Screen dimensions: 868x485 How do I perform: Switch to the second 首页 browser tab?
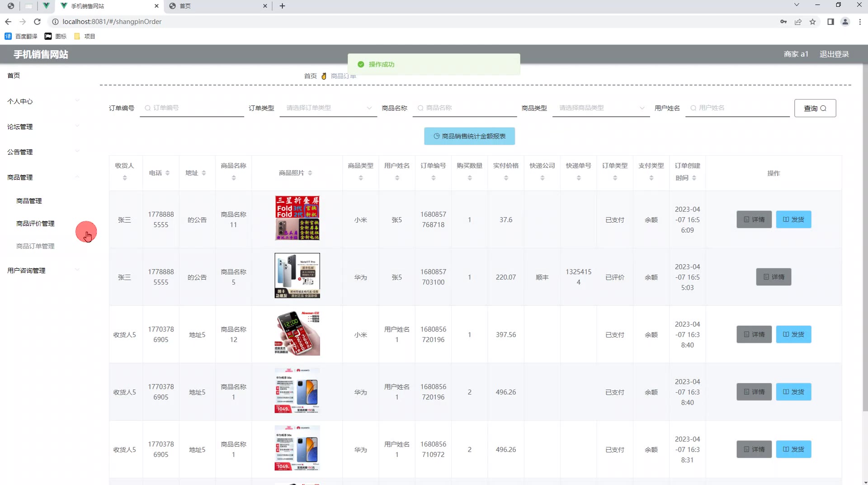click(217, 6)
